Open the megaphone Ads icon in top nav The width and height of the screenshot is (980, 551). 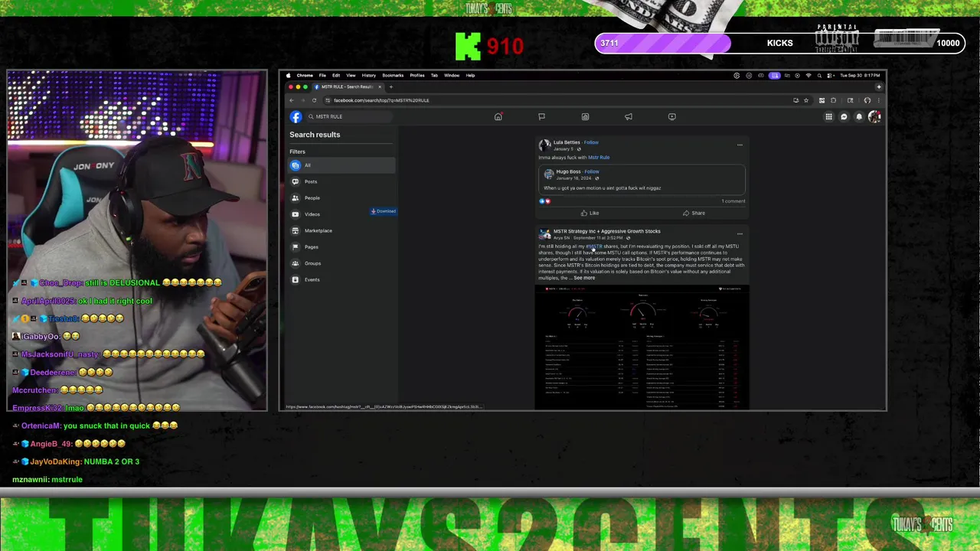tap(629, 116)
